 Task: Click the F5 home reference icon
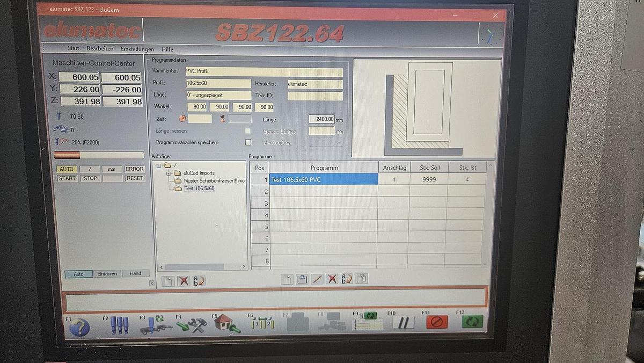pyautogui.click(x=226, y=324)
